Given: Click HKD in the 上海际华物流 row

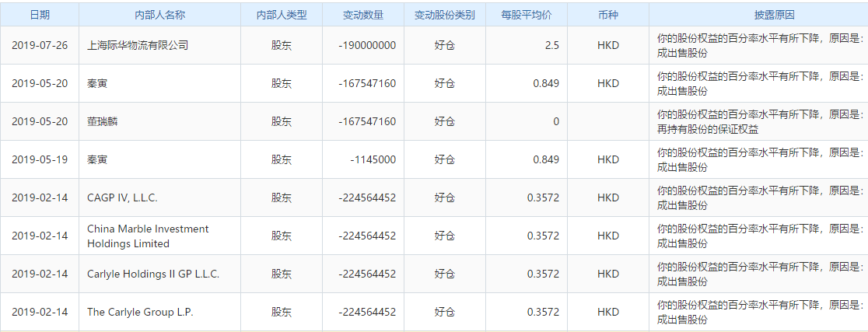Looking at the screenshot, I should pyautogui.click(x=607, y=45).
